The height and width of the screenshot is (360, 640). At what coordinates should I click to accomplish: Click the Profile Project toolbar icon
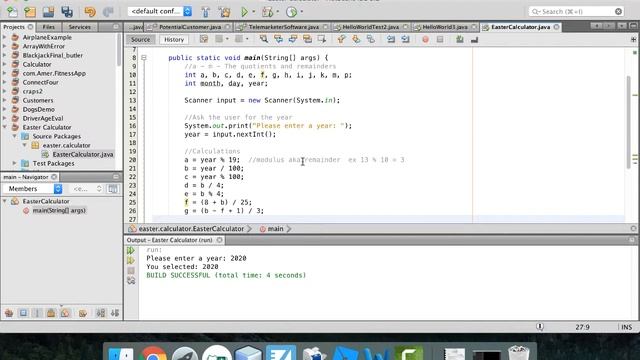tap(291, 11)
